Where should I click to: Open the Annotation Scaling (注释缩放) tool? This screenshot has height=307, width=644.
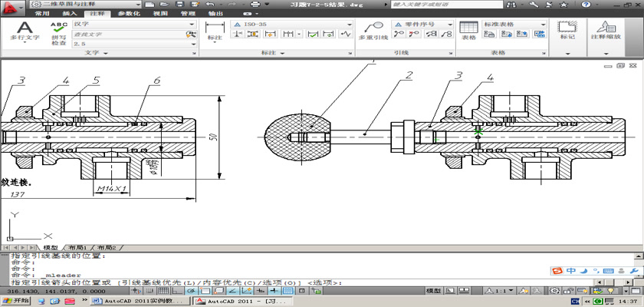[606, 31]
